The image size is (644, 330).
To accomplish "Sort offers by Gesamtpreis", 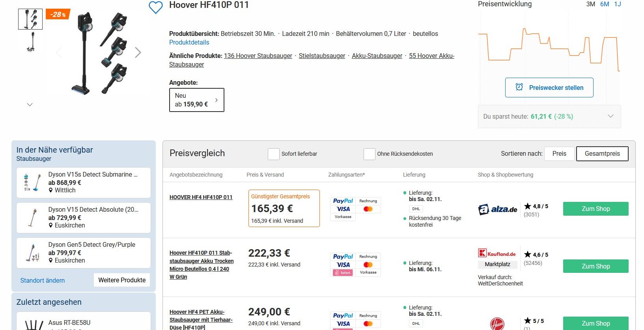I will coord(602,154).
